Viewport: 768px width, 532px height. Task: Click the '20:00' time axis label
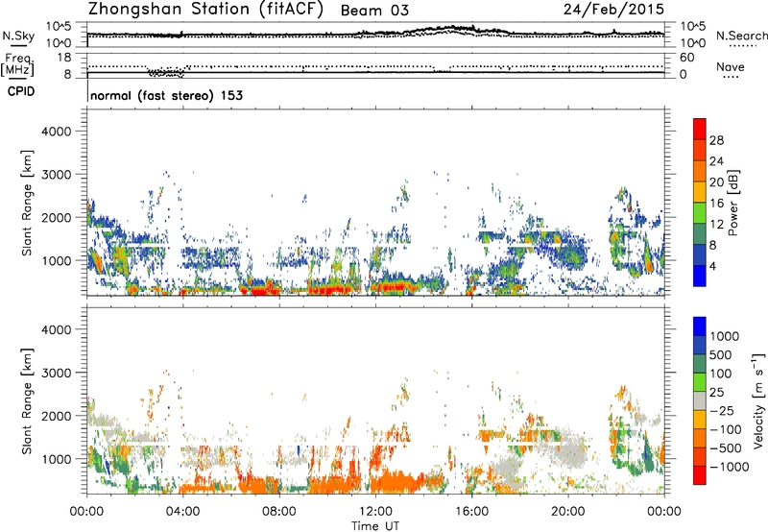[567, 512]
